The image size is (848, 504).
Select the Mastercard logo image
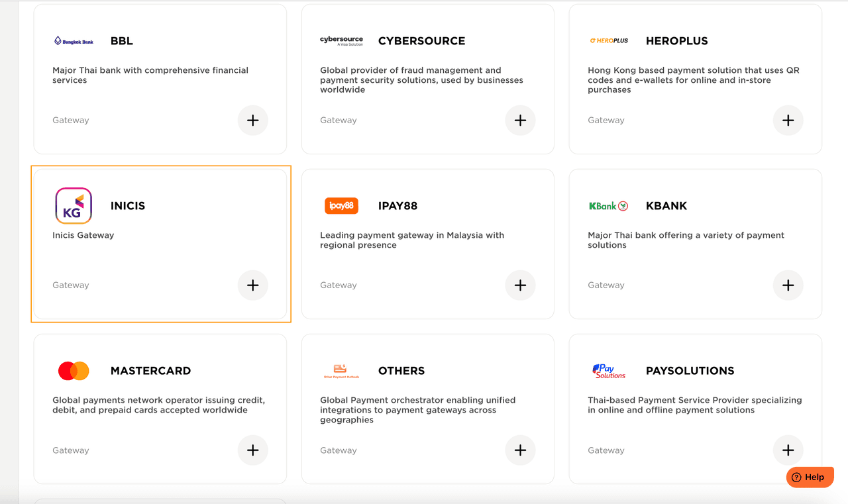pos(74,371)
